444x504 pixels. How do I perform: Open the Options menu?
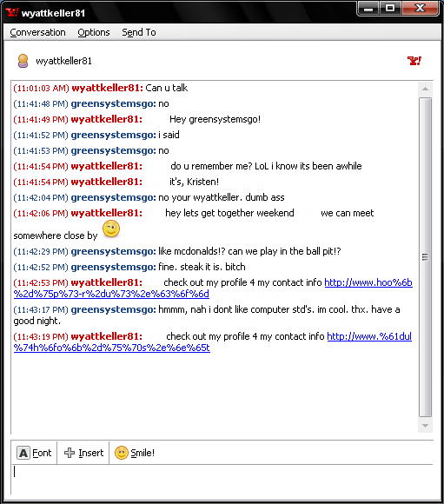94,32
